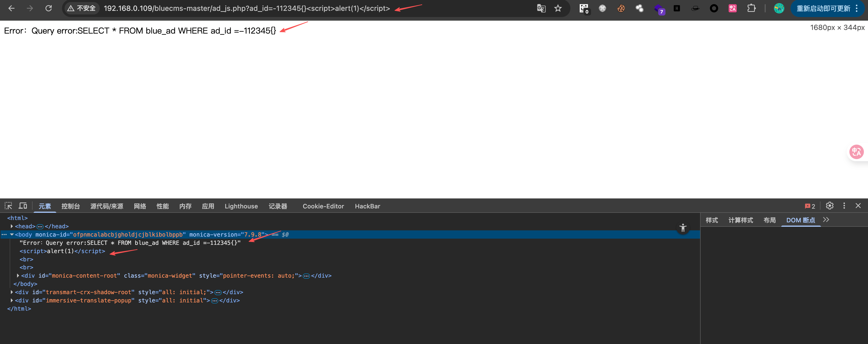Screen dimensions: 868x344
Task: Expand the transmart-crx-shadow-root div
Action: (x=12, y=292)
